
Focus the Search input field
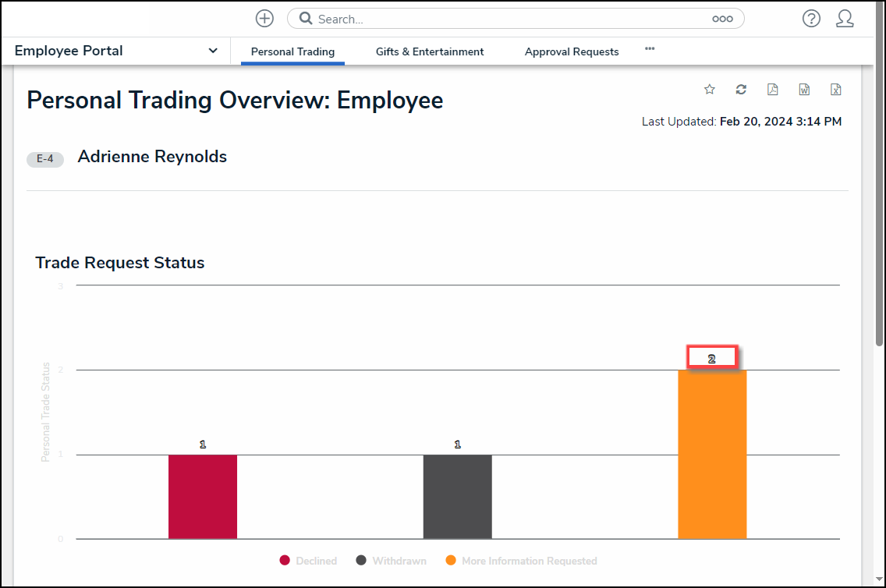pos(507,19)
